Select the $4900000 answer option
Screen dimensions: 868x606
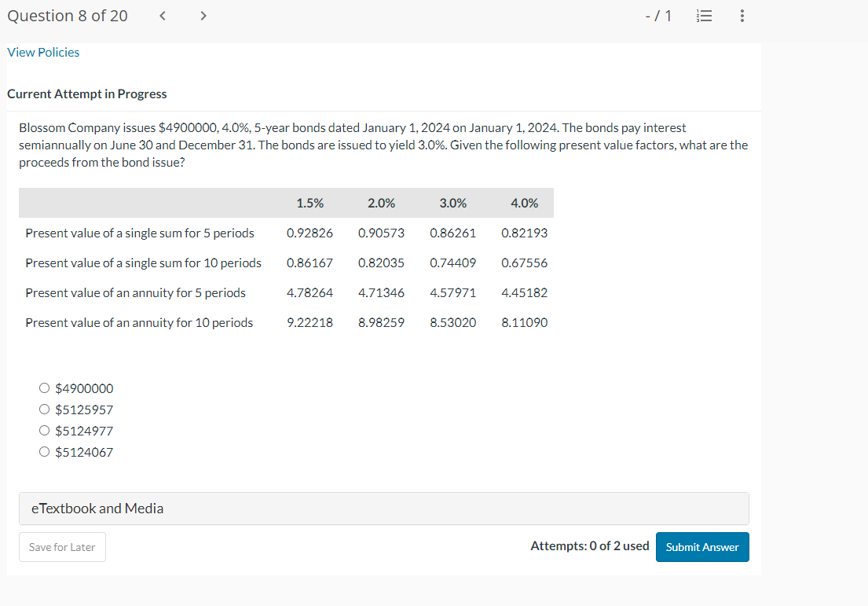point(45,388)
